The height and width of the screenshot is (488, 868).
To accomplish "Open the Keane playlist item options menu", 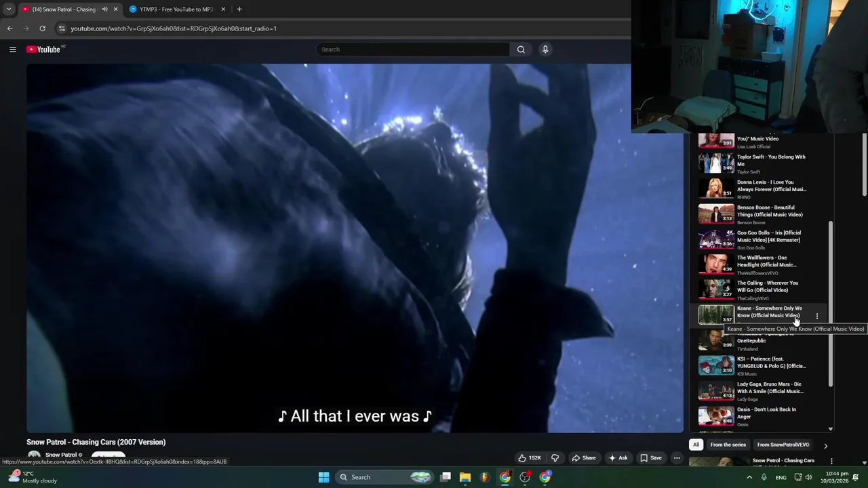I will 817,316.
